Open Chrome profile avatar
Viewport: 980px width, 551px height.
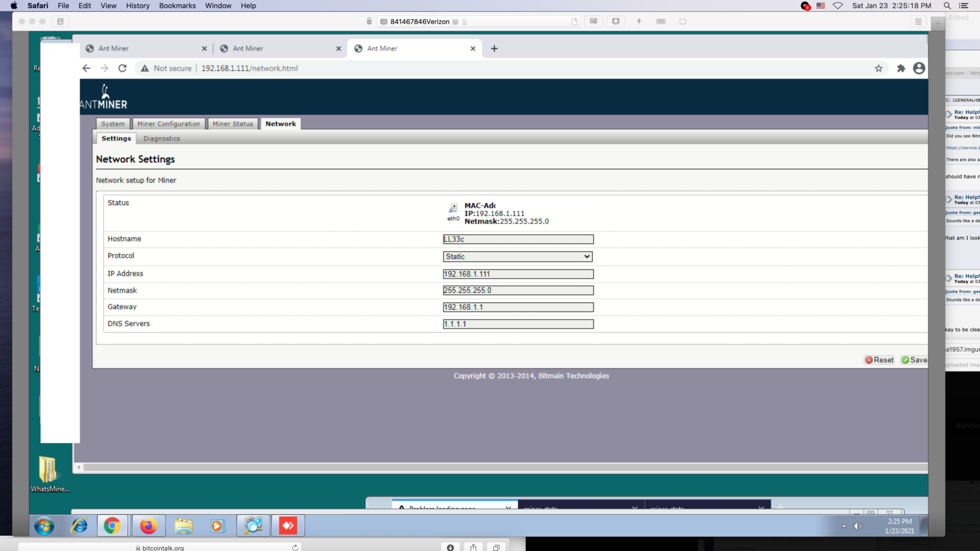(x=919, y=68)
